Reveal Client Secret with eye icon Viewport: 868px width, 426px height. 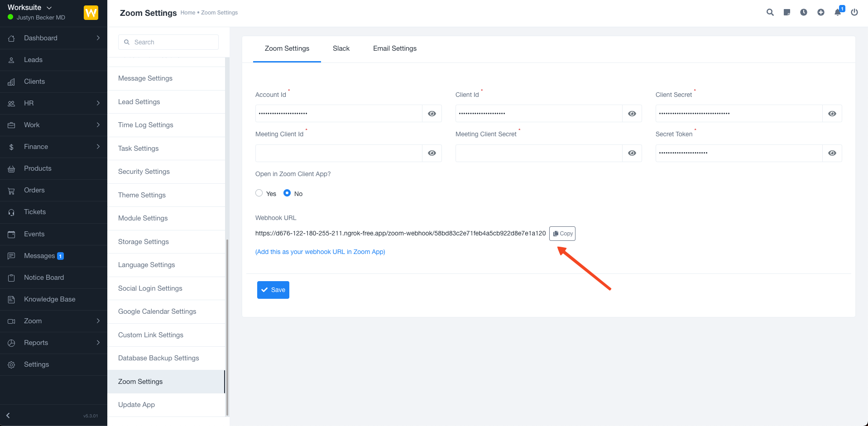click(x=832, y=114)
